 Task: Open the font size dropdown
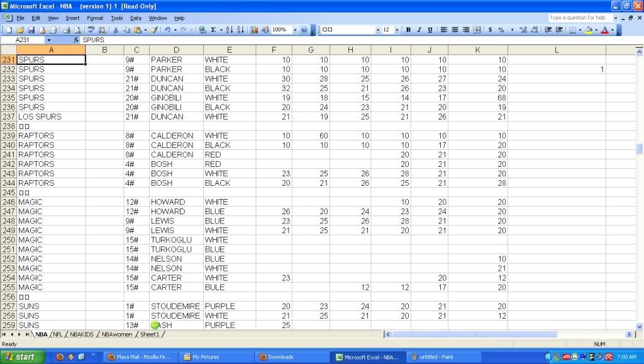[397, 30]
